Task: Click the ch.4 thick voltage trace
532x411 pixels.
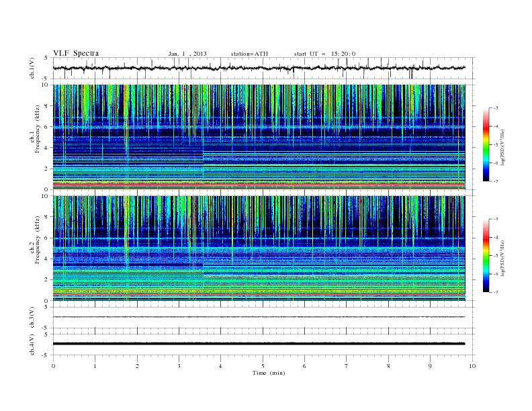Action: [259, 344]
